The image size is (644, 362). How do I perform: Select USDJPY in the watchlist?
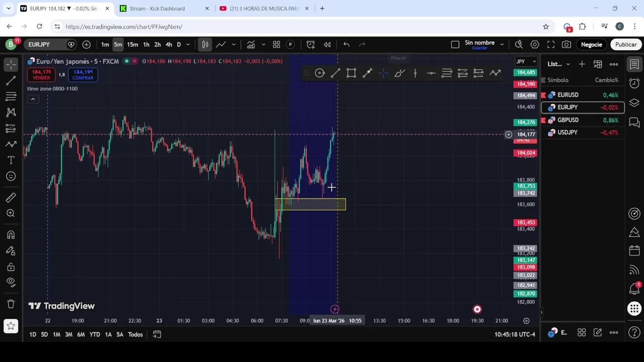click(x=582, y=133)
